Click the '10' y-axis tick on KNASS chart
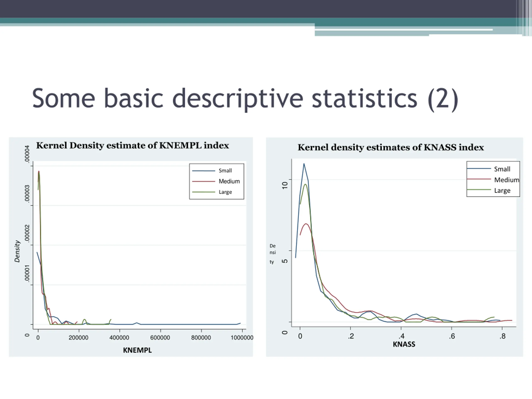 point(284,185)
